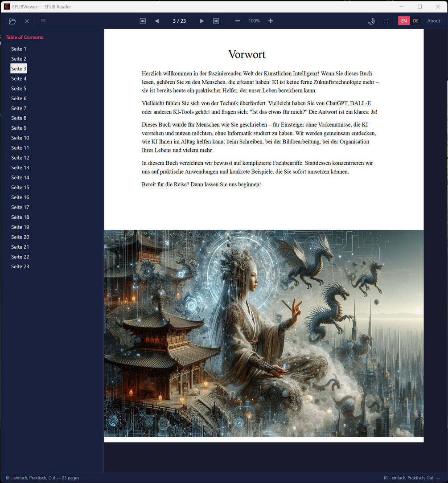The image size is (448, 483).
Task: Close the current book with X icon
Action: [27, 21]
